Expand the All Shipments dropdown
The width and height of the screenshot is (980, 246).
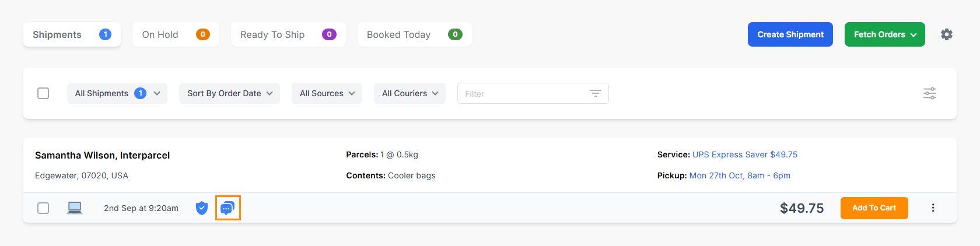(117, 93)
